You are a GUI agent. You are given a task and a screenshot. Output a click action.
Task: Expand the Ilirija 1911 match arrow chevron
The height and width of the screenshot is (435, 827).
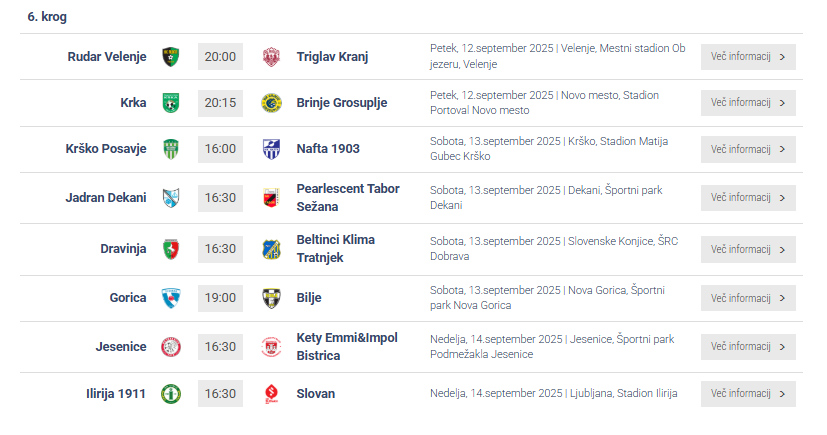tap(782, 394)
